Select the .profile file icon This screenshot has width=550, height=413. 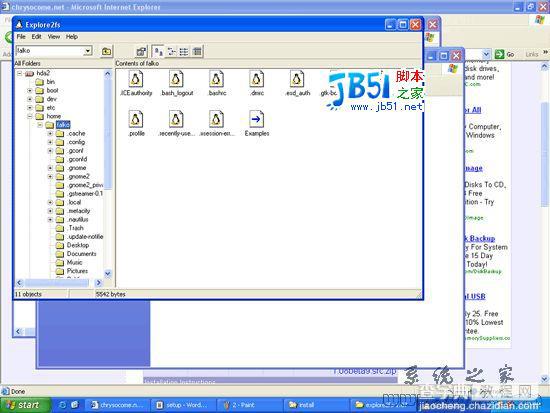(136, 119)
